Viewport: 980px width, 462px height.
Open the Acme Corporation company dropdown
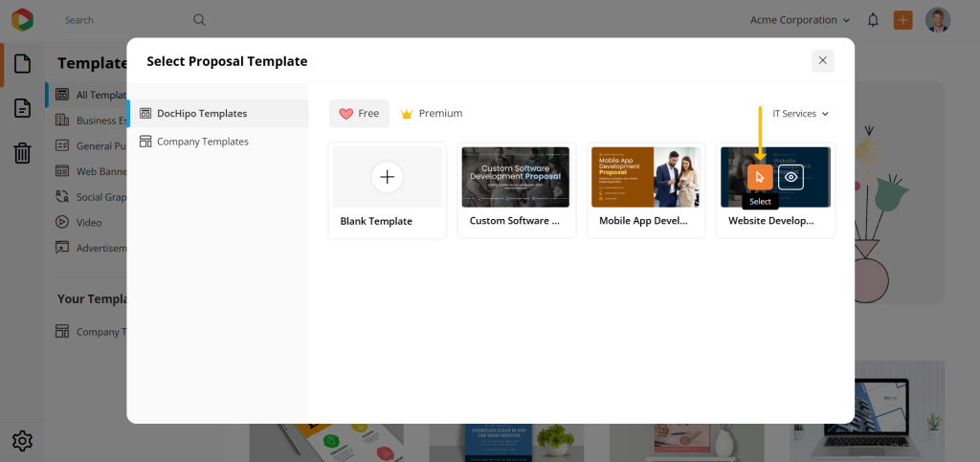click(800, 20)
